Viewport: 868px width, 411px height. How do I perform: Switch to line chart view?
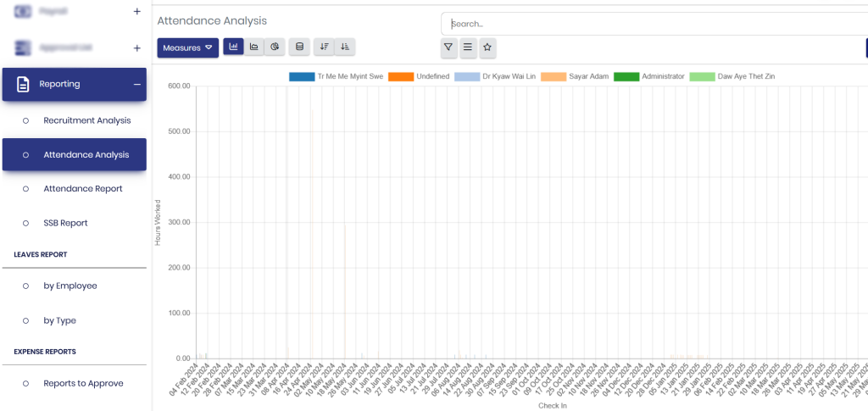[x=254, y=47]
